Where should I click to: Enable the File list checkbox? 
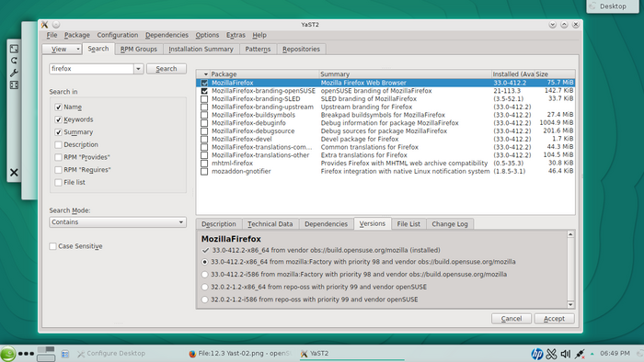(58, 183)
